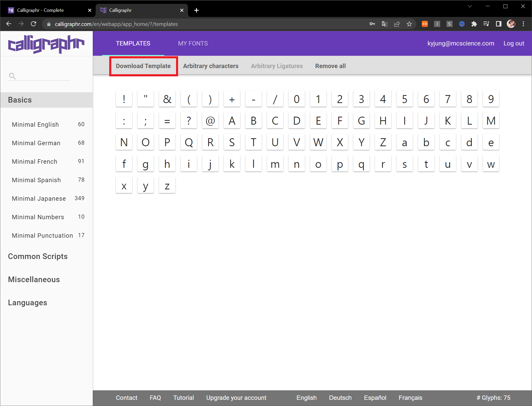This screenshot has height=406, width=532.
Task: Click the password key icon in address bar
Action: [x=372, y=24]
